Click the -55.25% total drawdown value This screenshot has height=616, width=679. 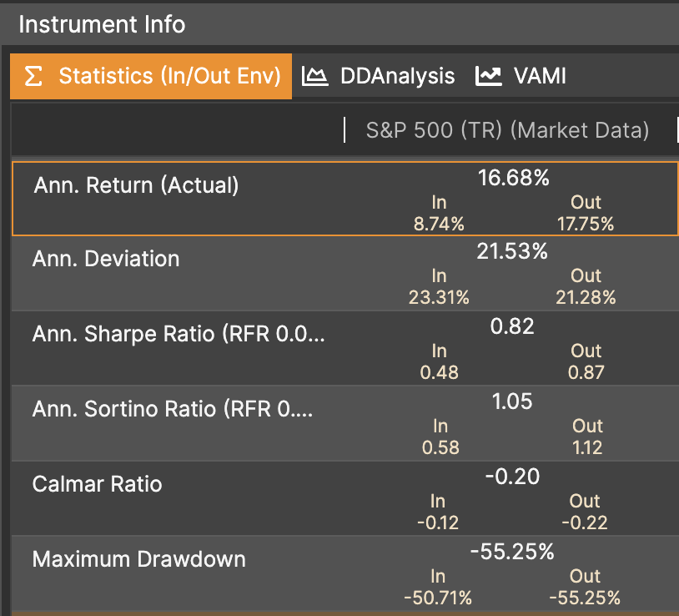click(x=512, y=552)
